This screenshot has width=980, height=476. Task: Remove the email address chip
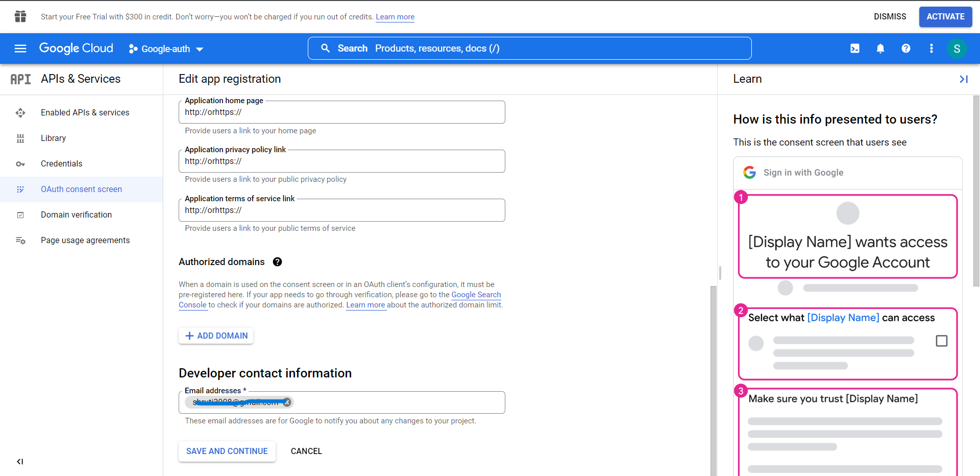[x=287, y=402]
